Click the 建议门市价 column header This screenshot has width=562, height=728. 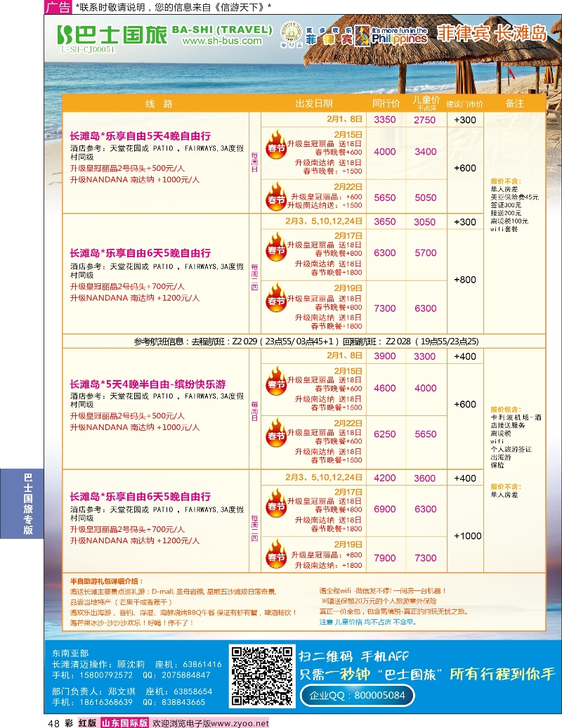[x=464, y=104]
